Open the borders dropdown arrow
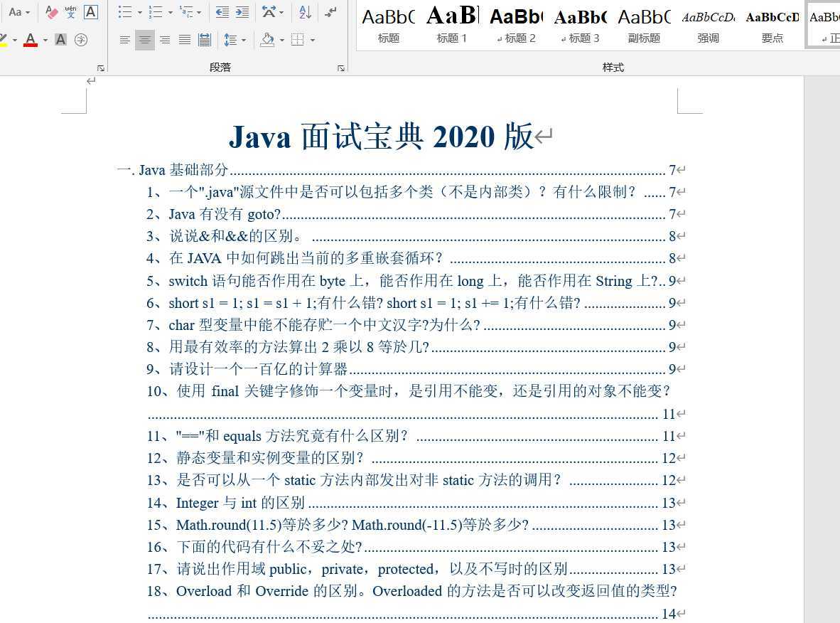840x623 pixels. click(x=312, y=40)
